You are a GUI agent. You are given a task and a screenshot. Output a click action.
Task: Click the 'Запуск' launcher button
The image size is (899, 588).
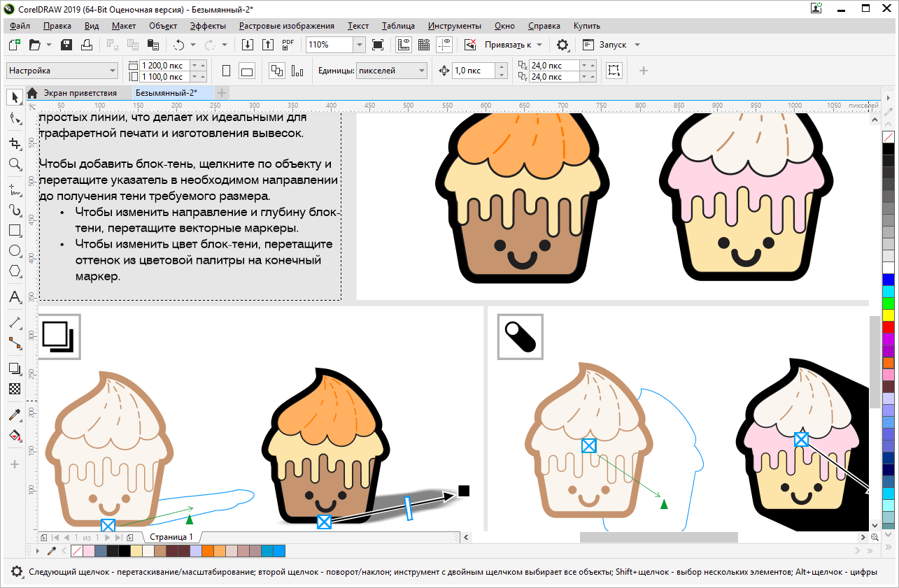coord(613,45)
